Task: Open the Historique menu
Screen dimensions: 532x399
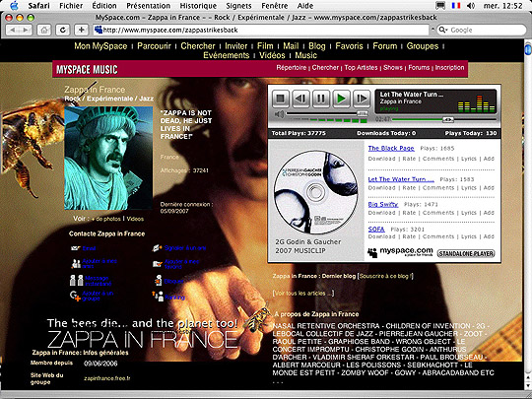Action: point(198,6)
